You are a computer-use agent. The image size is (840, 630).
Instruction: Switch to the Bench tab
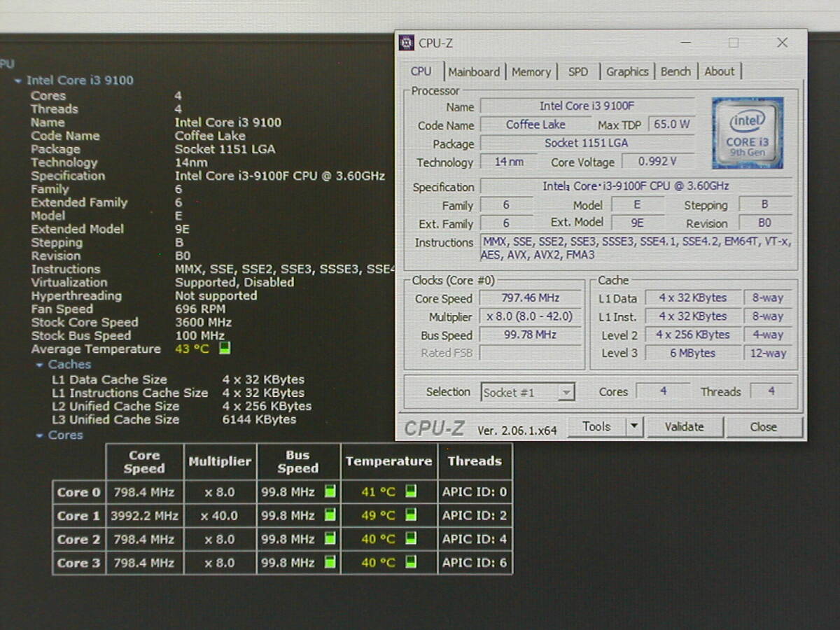pos(675,71)
